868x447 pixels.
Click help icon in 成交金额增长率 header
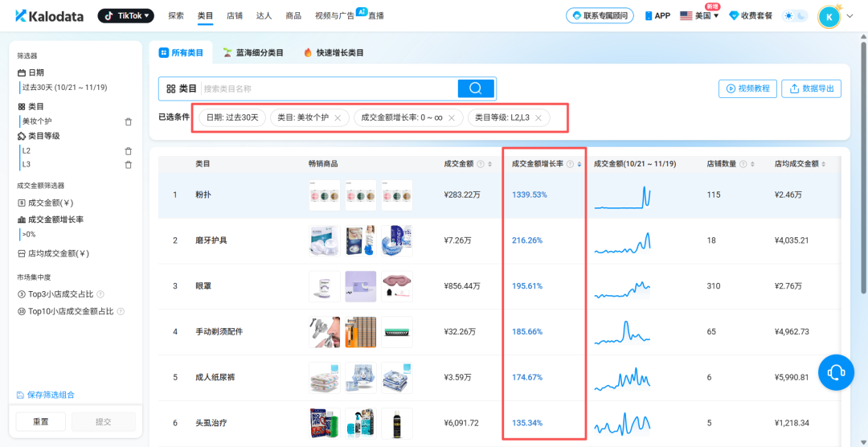pyautogui.click(x=570, y=165)
